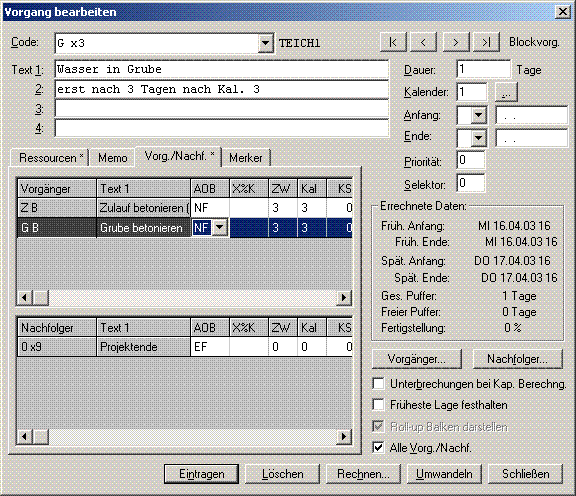Screen dimensions: 576x496
Task: Go to previous record arrow button
Action: tap(423, 42)
